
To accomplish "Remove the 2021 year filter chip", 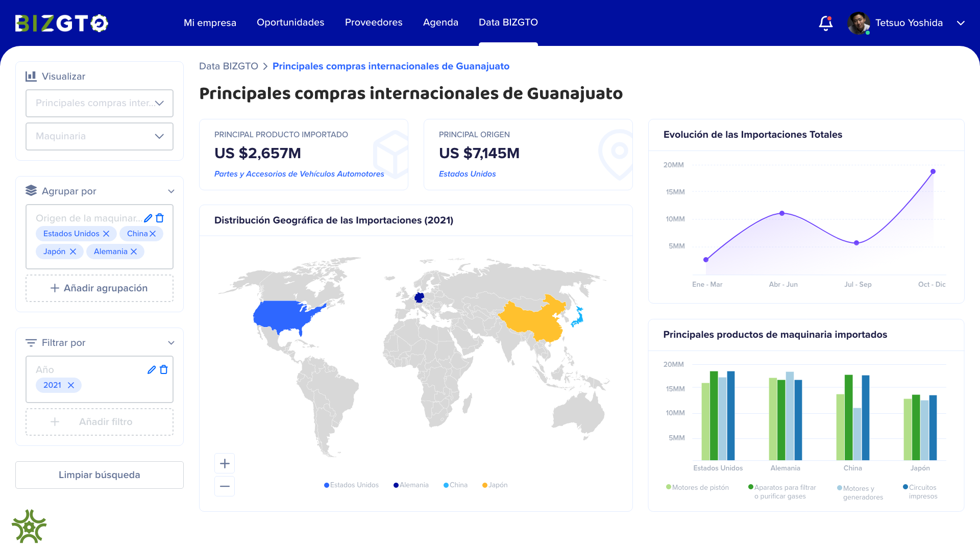I will [71, 385].
